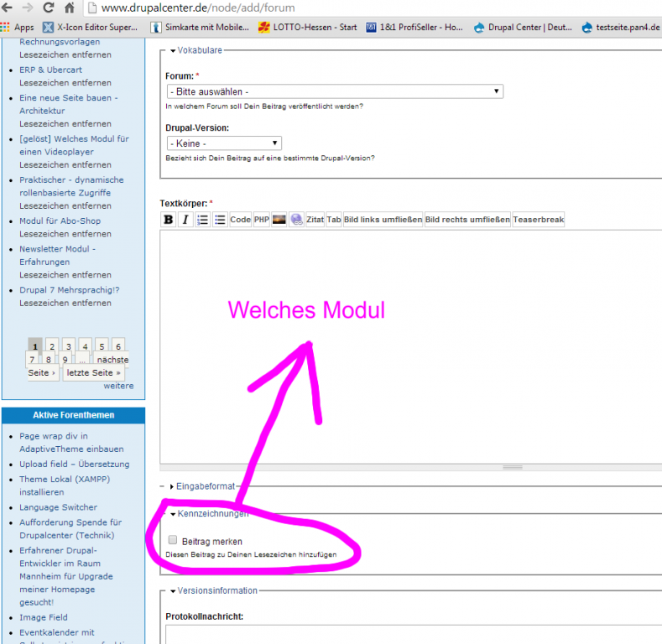Viewport: 662px width, 644px height.
Task: Insert a numbered list
Action: click(202, 220)
